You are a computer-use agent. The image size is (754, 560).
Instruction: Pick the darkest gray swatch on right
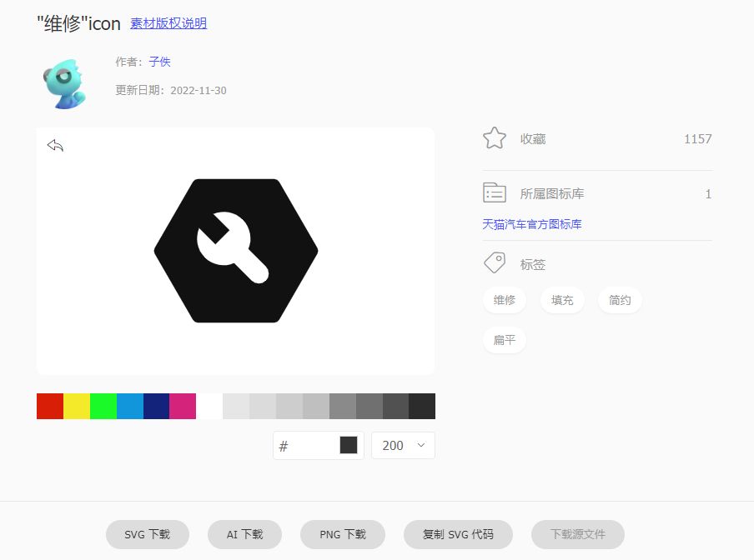tap(422, 407)
